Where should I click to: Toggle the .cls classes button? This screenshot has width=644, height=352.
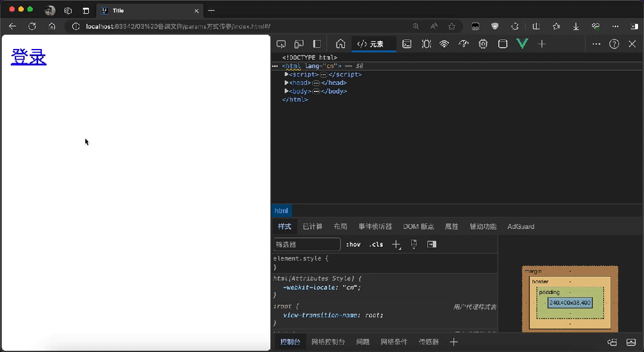coord(376,244)
